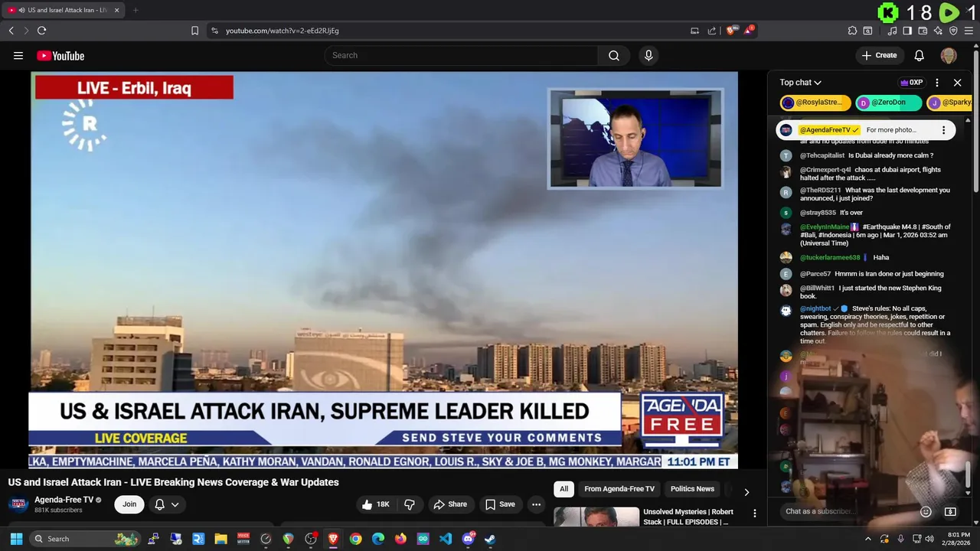The image size is (980, 551).
Task: Open the YouTube hamburger guide menu
Action: pyautogui.click(x=18, y=55)
